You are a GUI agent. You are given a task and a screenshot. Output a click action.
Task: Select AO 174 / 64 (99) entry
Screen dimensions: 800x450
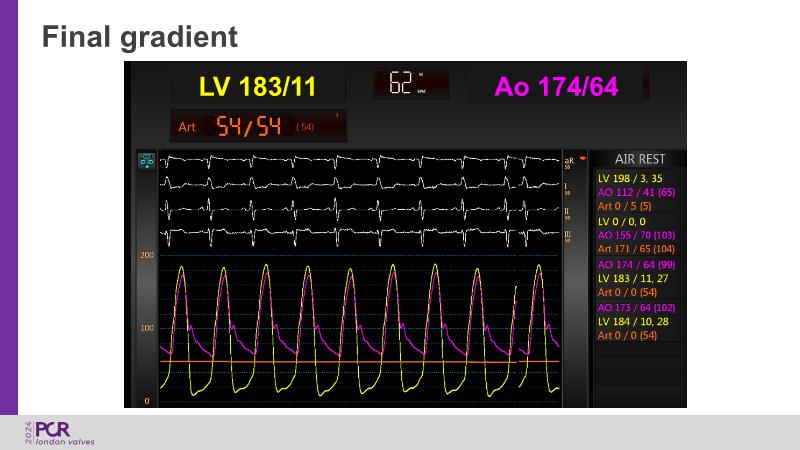pos(636,263)
